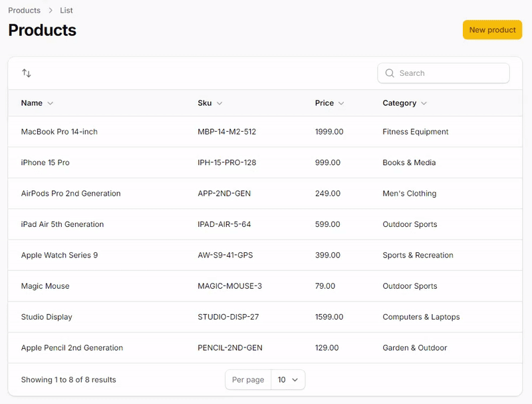Click the 399.00 price cell
The image size is (532, 404).
point(328,256)
